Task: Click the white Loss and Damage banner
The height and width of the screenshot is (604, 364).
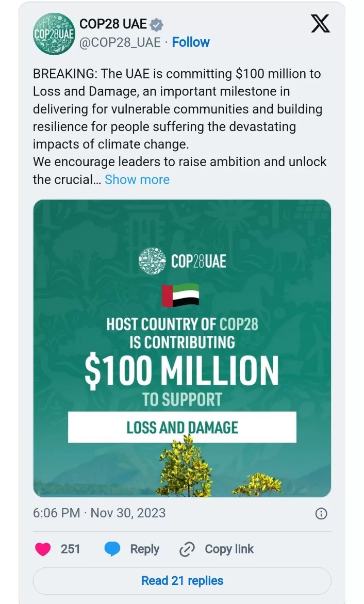Action: tap(182, 427)
